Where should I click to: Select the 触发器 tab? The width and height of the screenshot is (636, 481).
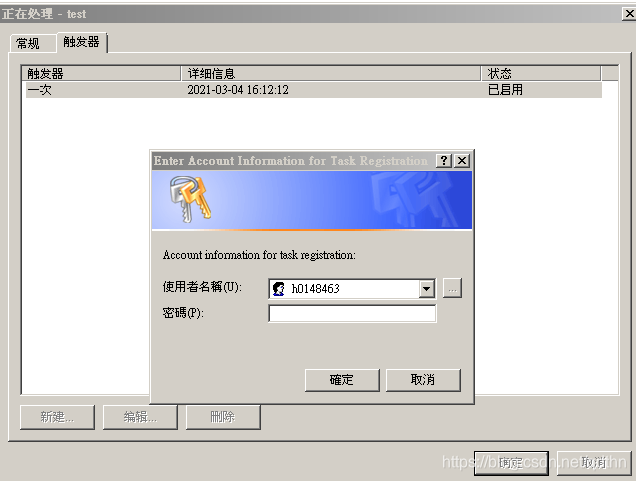pyautogui.click(x=82, y=42)
